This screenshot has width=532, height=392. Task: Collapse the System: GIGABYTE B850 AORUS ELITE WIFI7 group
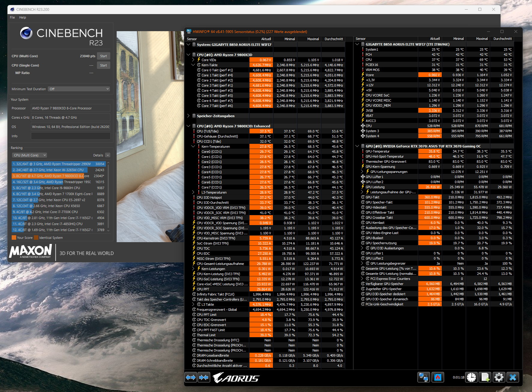point(188,45)
